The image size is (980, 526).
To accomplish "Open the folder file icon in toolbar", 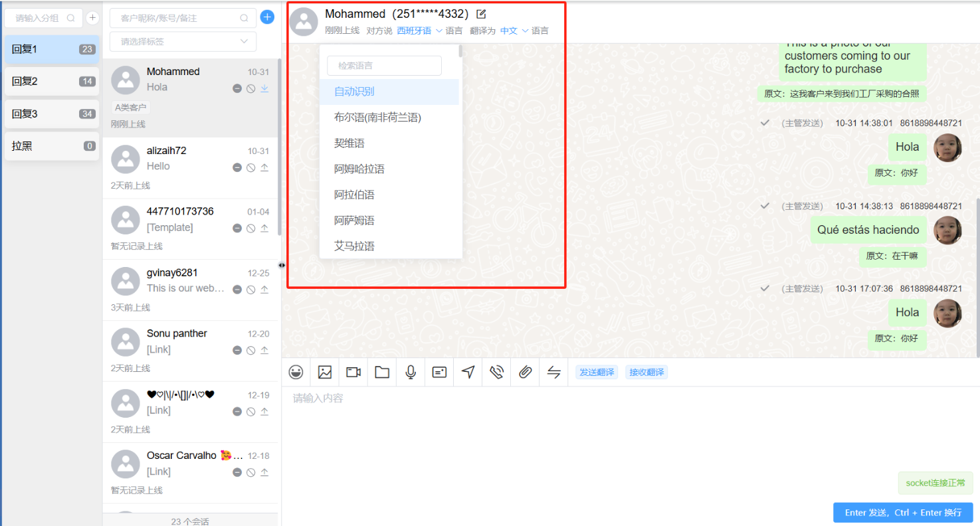I will point(382,373).
